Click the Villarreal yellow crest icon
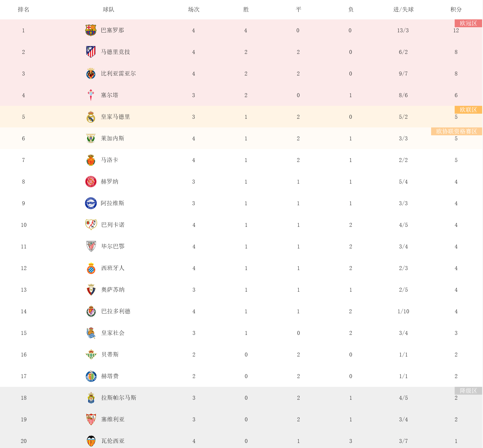 [91, 74]
